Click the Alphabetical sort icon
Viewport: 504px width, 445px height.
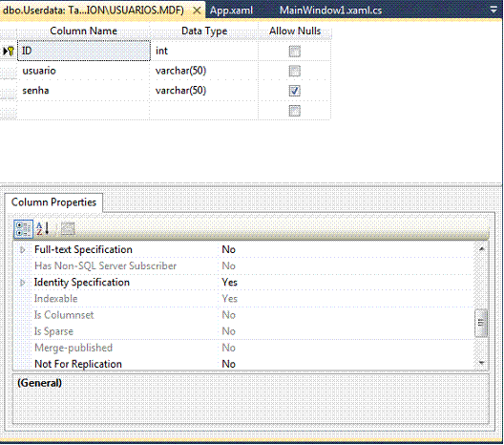click(x=43, y=229)
